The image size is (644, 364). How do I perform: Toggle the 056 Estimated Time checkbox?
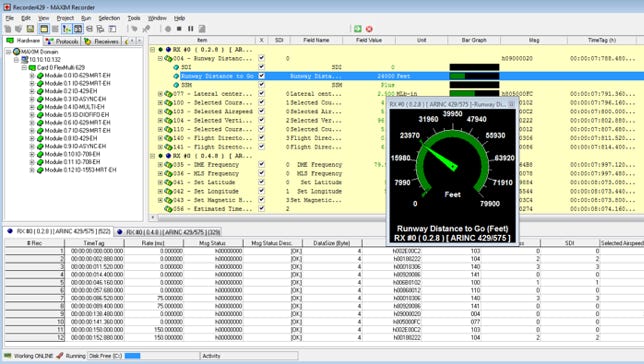tap(262, 209)
